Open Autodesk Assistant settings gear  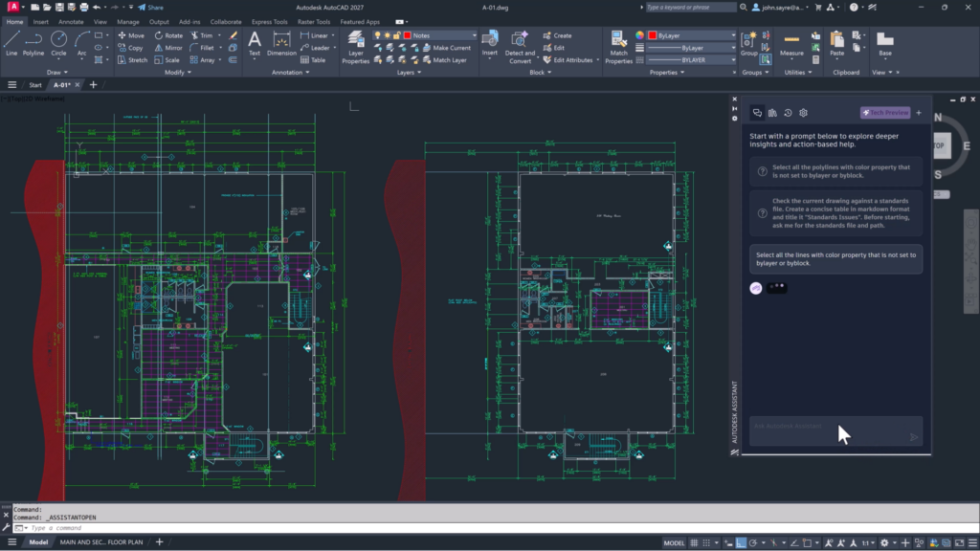[x=804, y=113]
